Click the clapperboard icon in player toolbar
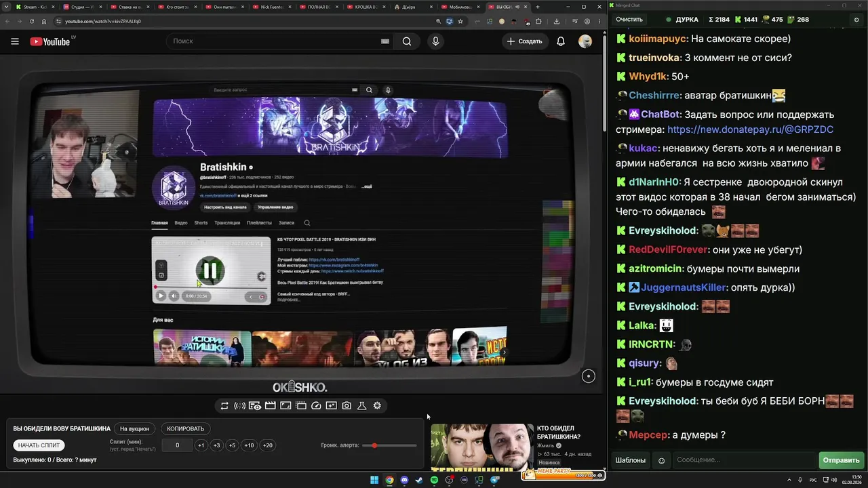The width and height of the screenshot is (868, 488). pos(270,406)
